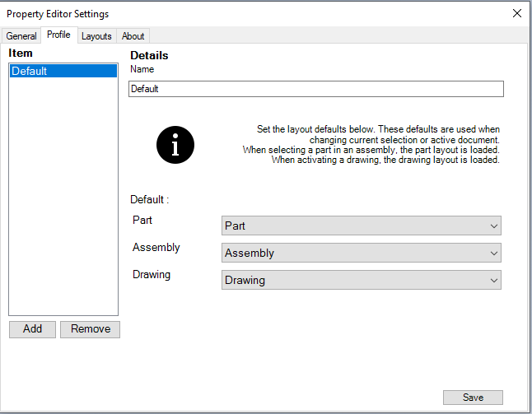Open the About tab

coord(133,36)
